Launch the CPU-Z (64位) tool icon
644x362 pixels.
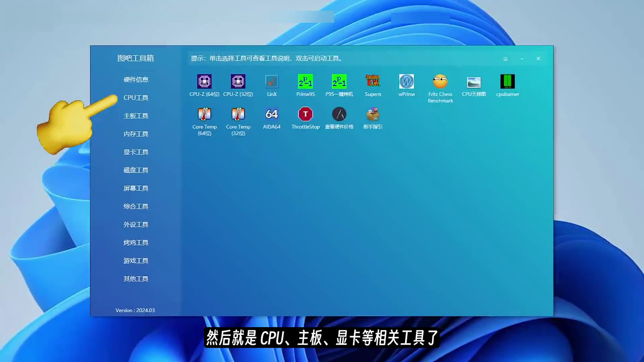(x=204, y=82)
